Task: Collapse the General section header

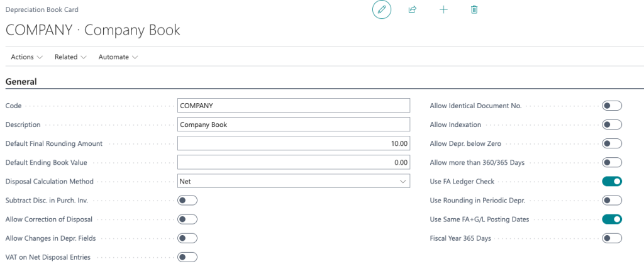Action: (21, 82)
